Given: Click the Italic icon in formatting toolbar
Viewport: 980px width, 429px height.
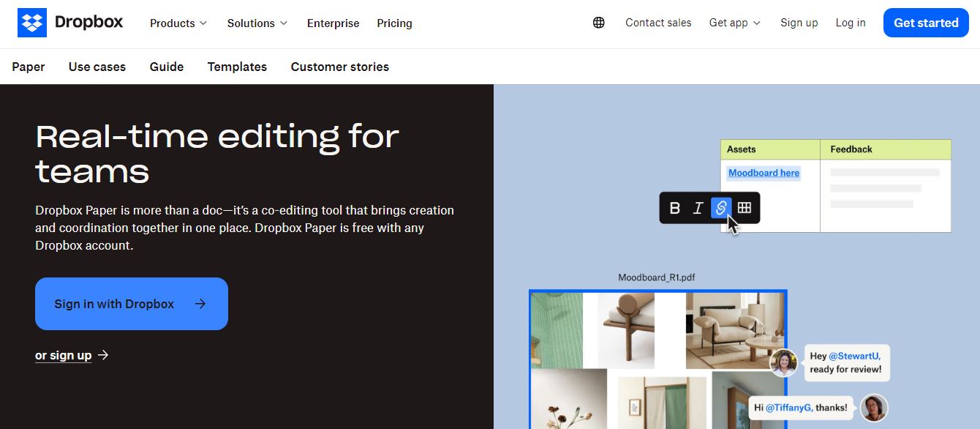Looking at the screenshot, I should [698, 208].
